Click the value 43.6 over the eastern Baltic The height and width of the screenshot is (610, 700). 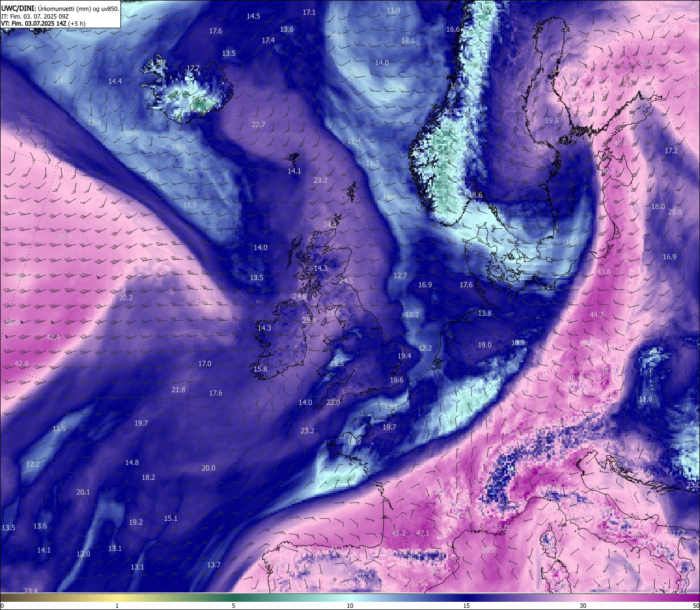(x=604, y=271)
